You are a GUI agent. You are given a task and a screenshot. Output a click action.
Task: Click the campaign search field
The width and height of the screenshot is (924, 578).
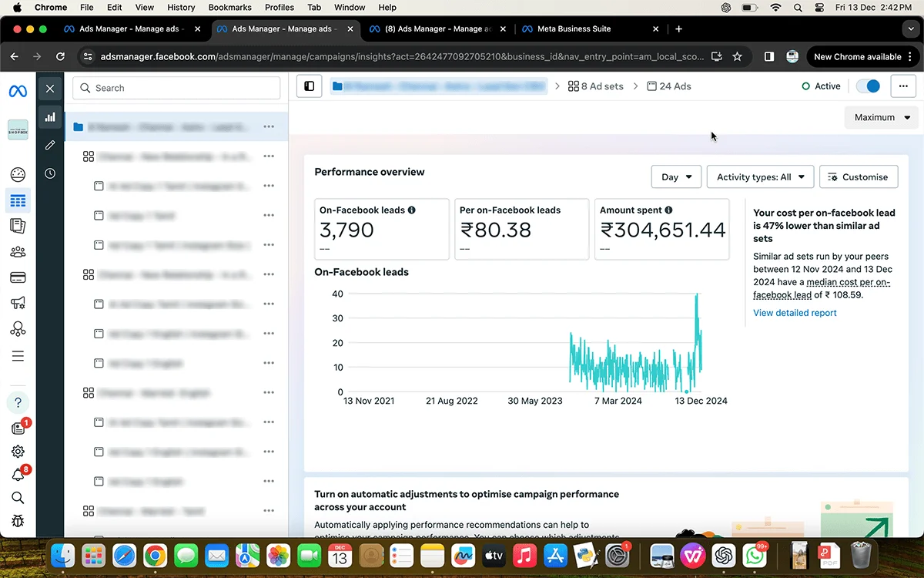point(177,88)
